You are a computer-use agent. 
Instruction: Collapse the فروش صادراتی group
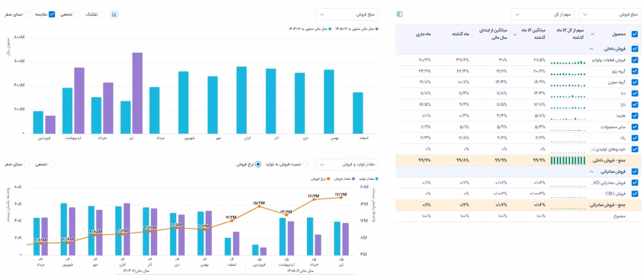click(591, 171)
